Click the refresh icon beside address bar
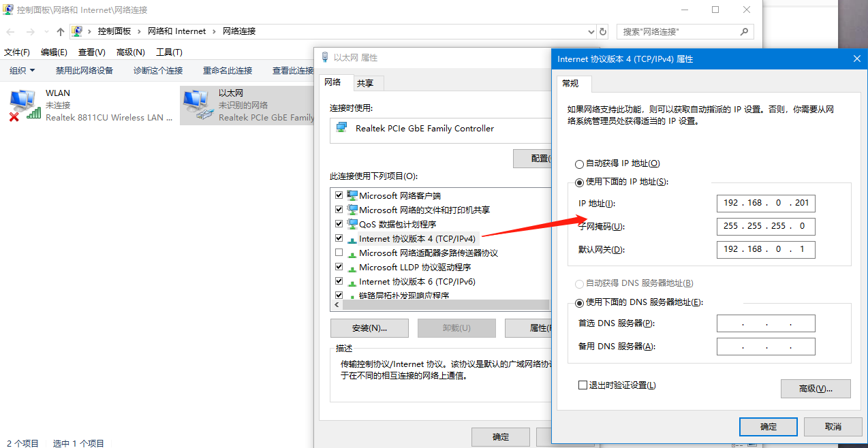The height and width of the screenshot is (448, 868). point(603,31)
